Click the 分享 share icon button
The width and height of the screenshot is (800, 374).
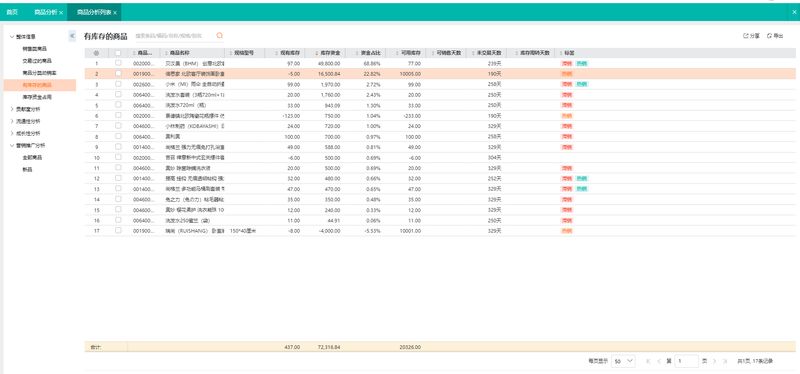coord(751,36)
